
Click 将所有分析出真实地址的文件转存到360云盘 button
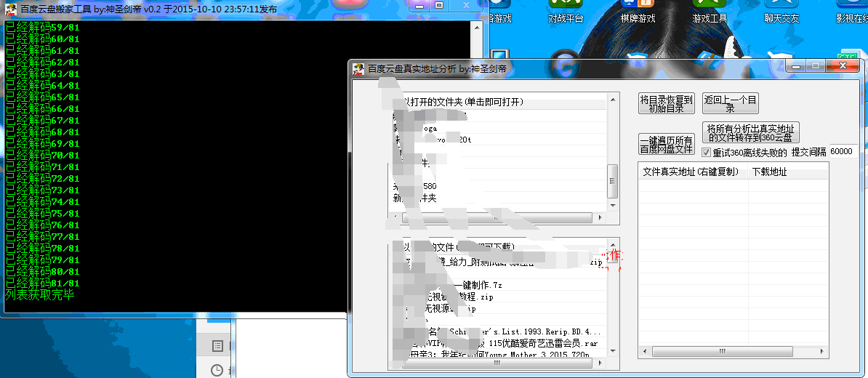(751, 133)
